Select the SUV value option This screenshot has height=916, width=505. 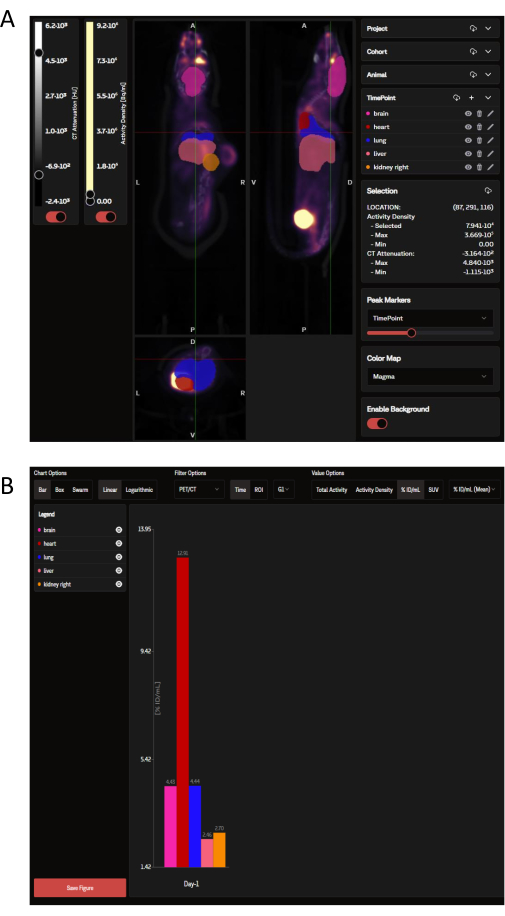point(433,490)
